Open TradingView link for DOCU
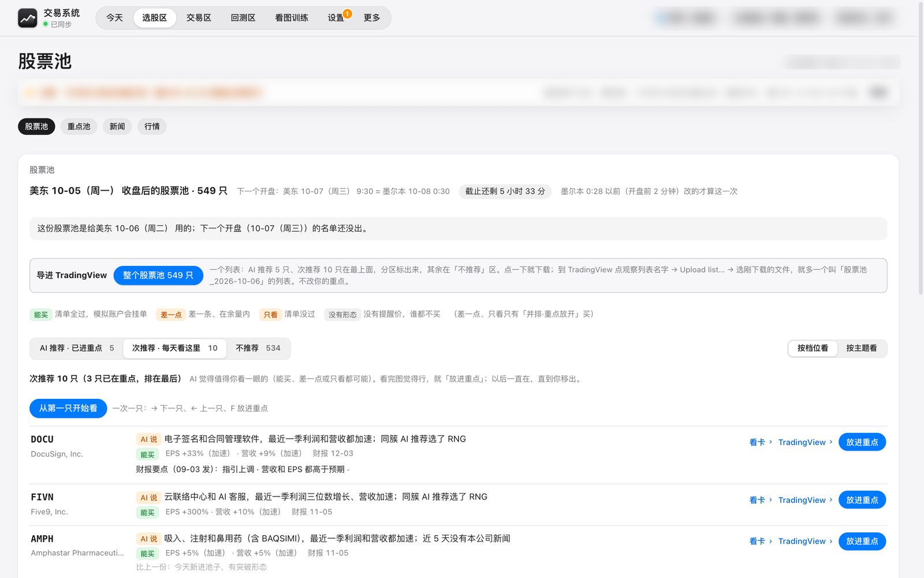 (805, 442)
